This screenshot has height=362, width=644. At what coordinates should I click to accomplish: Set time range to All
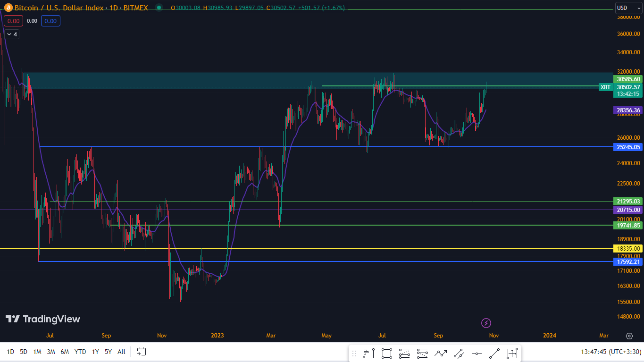tap(121, 351)
